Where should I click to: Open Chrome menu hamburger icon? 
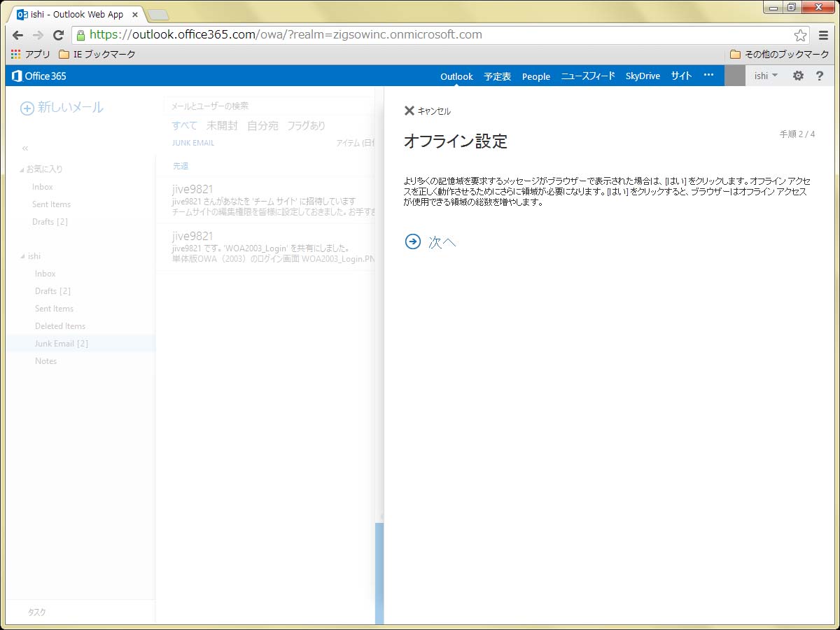click(824, 35)
